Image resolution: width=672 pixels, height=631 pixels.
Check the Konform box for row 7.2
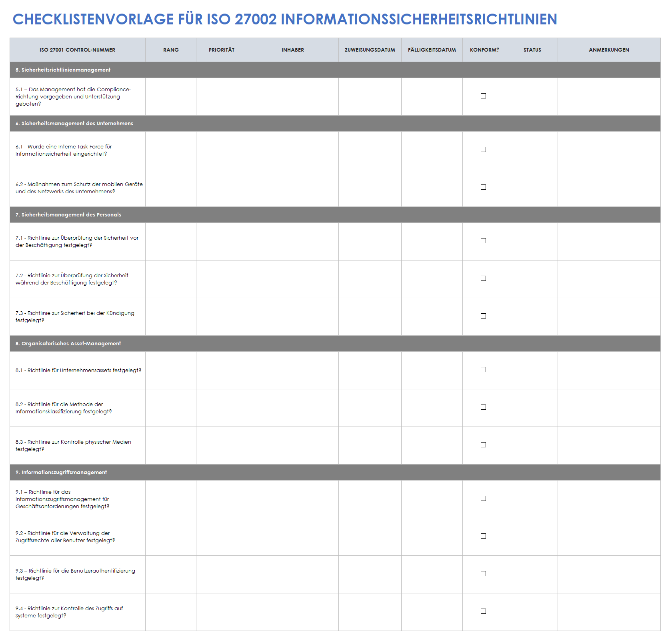(x=483, y=278)
